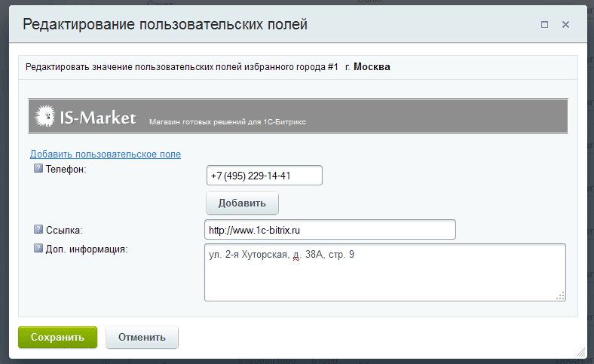Open help icon next to Телефон
The image size is (594, 364).
tap(38, 168)
